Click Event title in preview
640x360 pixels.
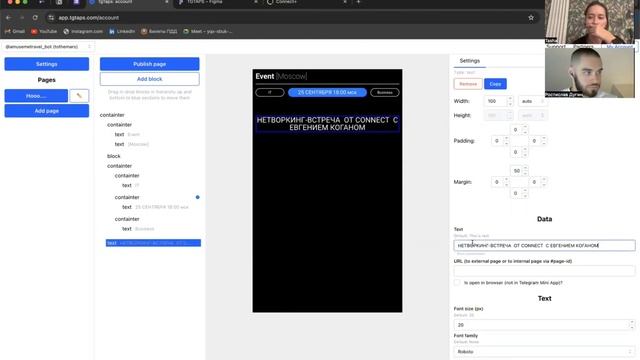[x=264, y=76]
